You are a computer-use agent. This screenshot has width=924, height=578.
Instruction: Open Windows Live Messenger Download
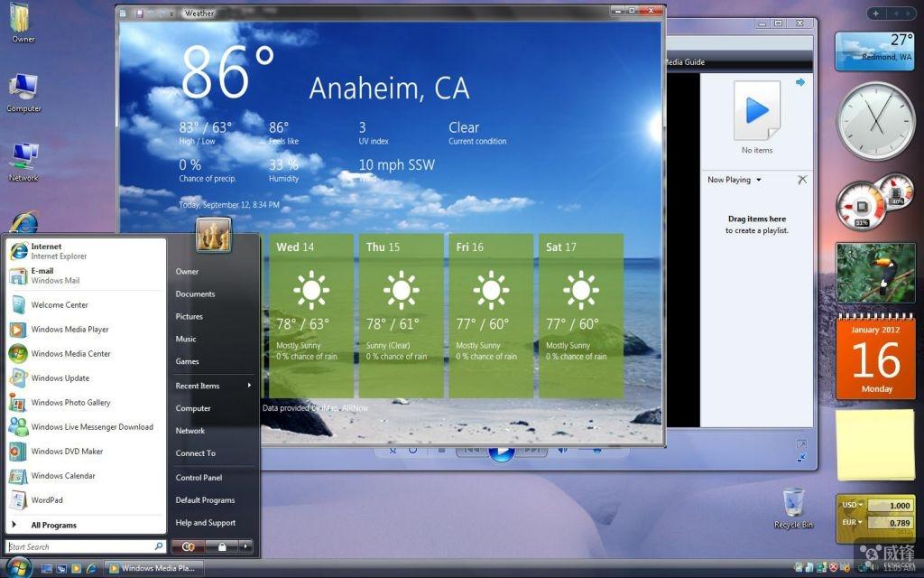pos(86,427)
